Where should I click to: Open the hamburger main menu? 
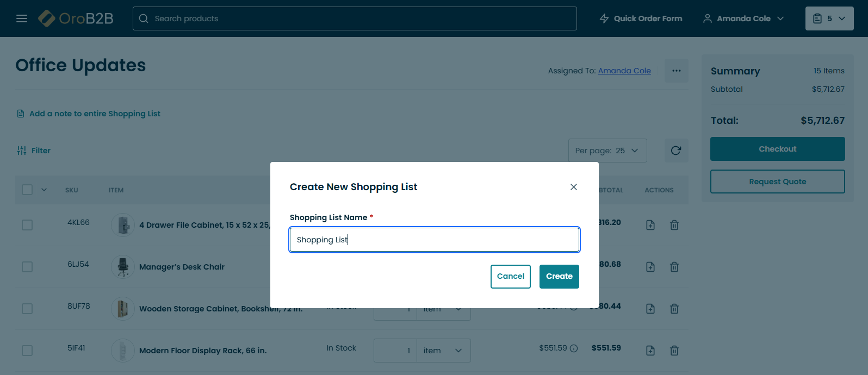[22, 18]
